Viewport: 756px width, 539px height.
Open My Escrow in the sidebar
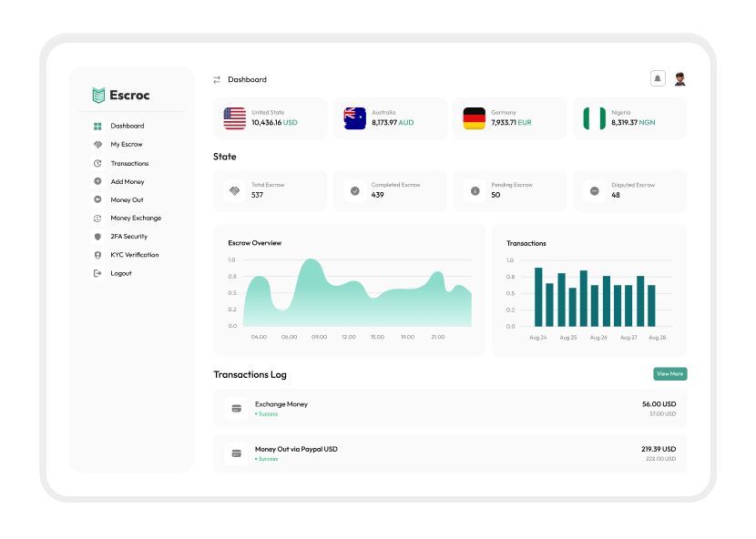[127, 145]
